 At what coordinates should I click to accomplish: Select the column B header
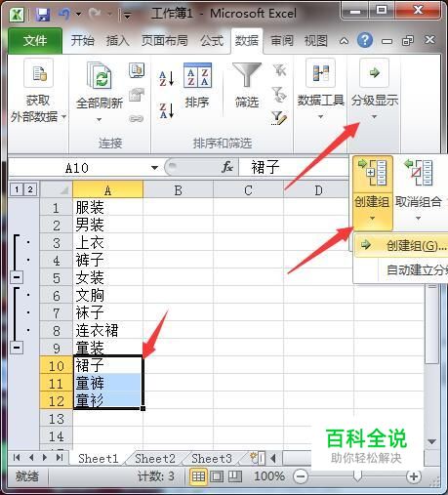coord(178,190)
